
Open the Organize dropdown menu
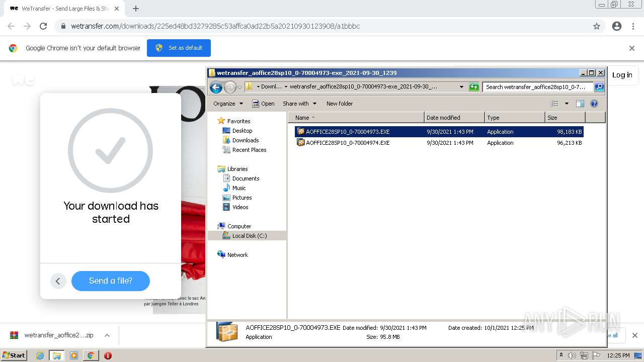[228, 104]
